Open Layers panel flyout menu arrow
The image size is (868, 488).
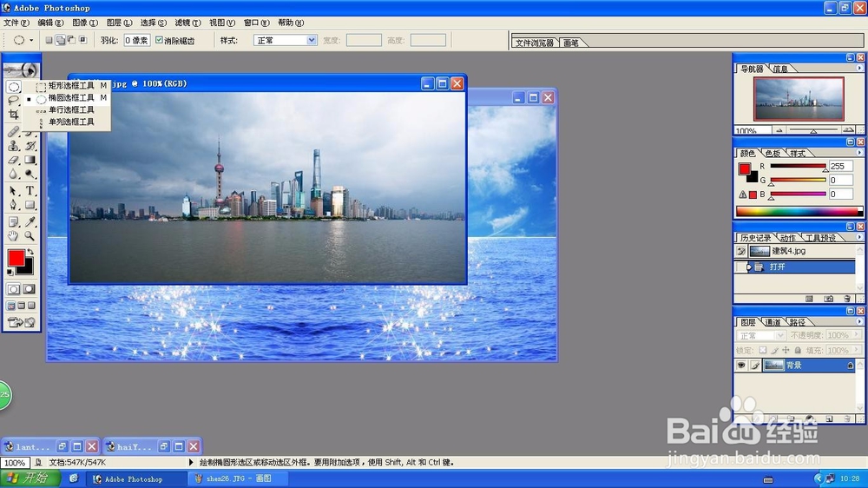pyautogui.click(x=859, y=321)
